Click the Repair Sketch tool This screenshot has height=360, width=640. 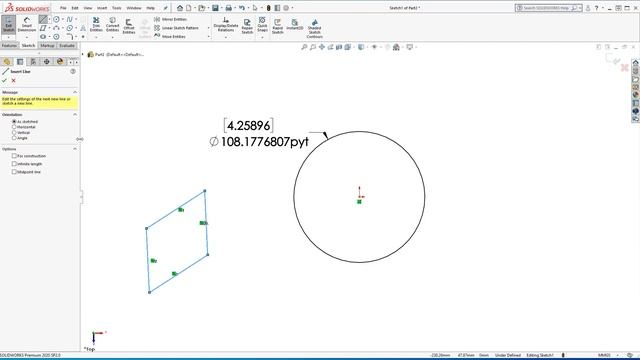(247, 27)
